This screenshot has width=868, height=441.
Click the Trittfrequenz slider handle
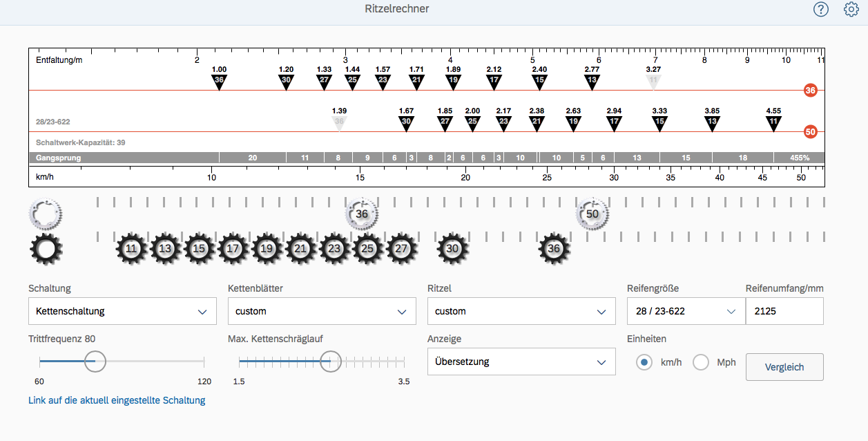95,361
